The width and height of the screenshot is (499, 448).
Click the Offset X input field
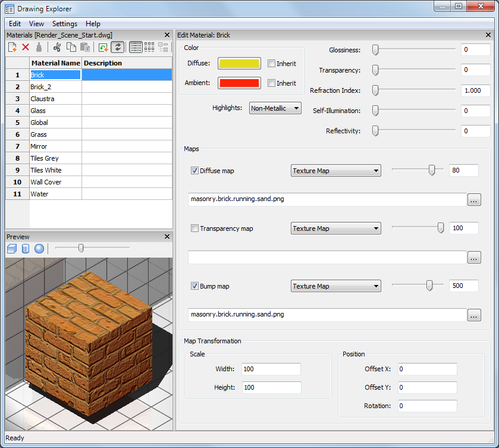click(x=428, y=369)
